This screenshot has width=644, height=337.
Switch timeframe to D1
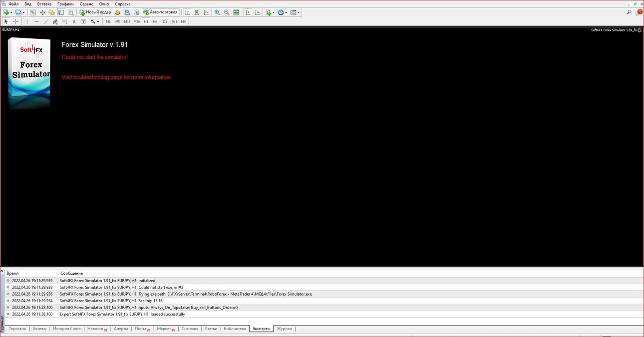(165, 21)
